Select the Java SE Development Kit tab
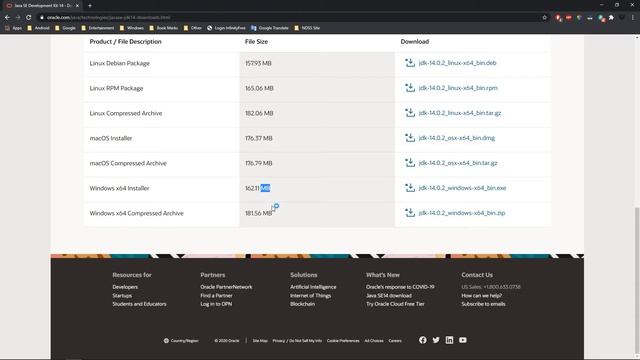Viewport: 640px width, 360px height. click(41, 6)
